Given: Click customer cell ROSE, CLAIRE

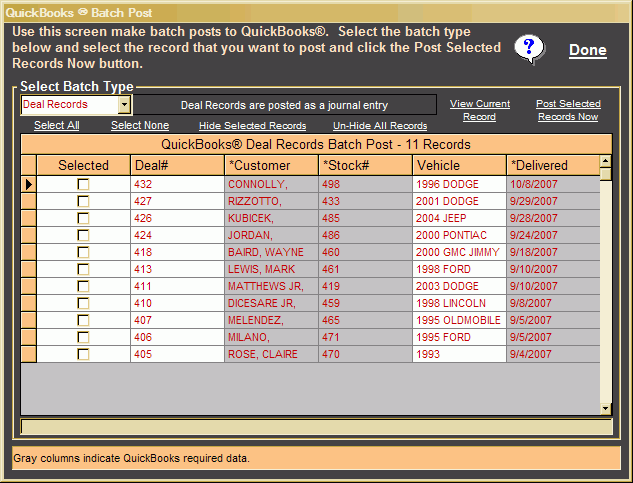Looking at the screenshot, I should tap(271, 354).
